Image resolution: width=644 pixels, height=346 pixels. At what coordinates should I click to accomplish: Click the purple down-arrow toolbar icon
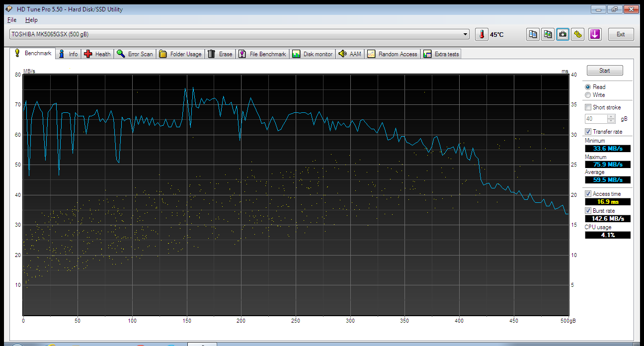pos(595,34)
